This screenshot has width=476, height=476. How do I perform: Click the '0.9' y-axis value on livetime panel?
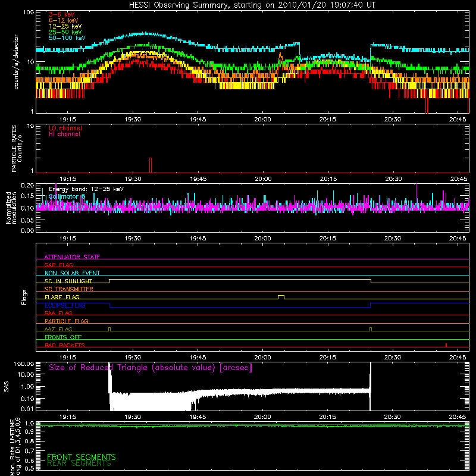click(29, 432)
